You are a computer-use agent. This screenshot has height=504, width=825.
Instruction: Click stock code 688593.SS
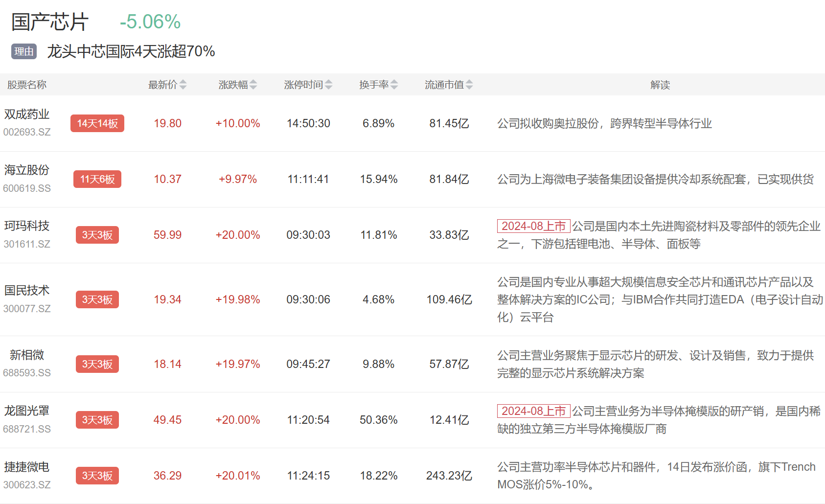pos(27,373)
